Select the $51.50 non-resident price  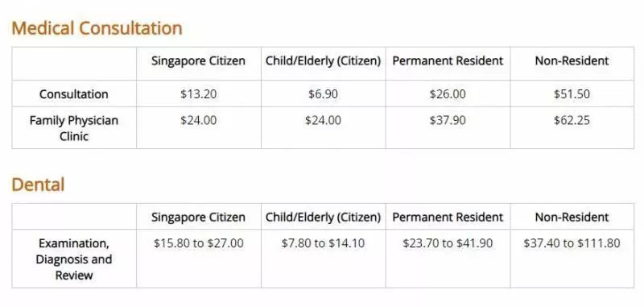coord(572,94)
